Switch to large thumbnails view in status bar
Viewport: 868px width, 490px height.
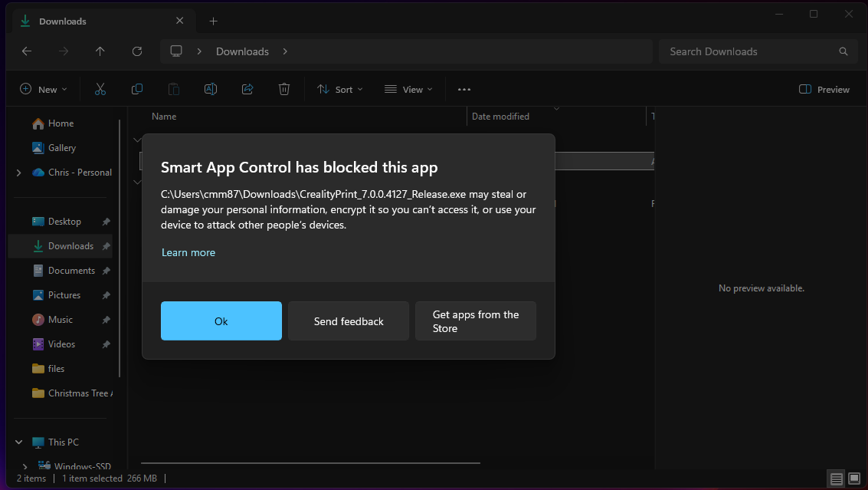click(854, 478)
